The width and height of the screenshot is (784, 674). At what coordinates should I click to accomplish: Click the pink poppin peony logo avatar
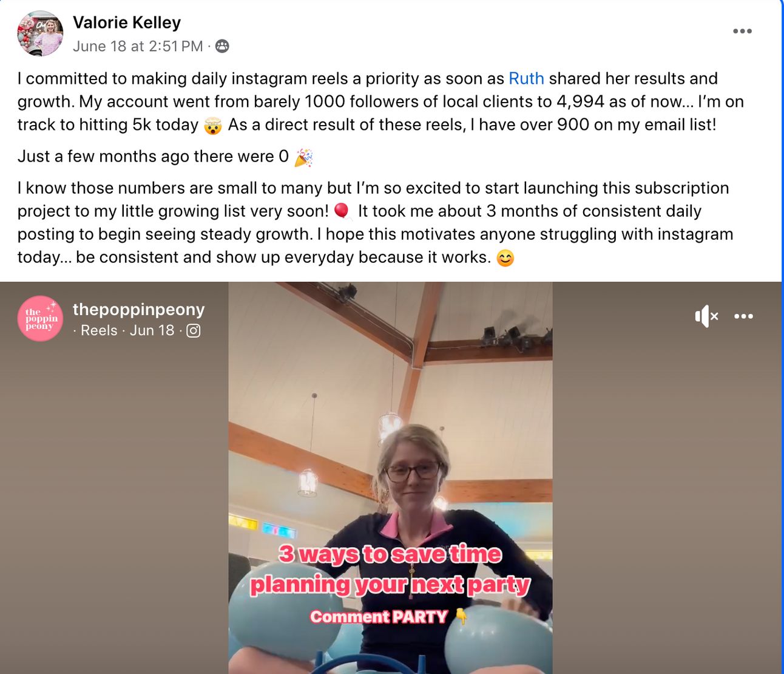tap(40, 318)
